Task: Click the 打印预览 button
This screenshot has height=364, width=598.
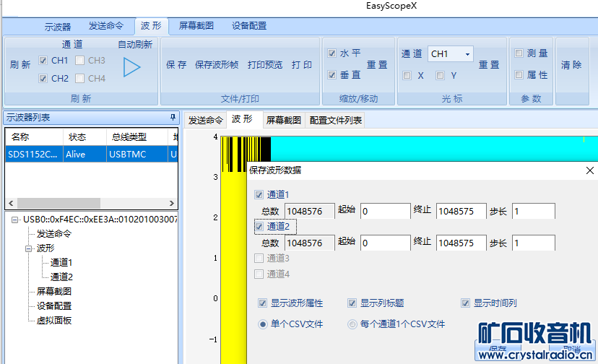Action: click(x=265, y=65)
